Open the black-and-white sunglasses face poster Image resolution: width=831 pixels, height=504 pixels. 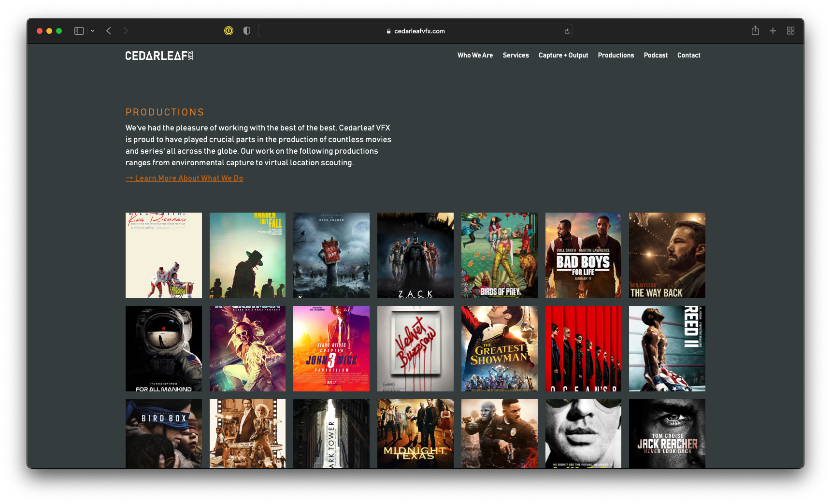tap(583, 433)
